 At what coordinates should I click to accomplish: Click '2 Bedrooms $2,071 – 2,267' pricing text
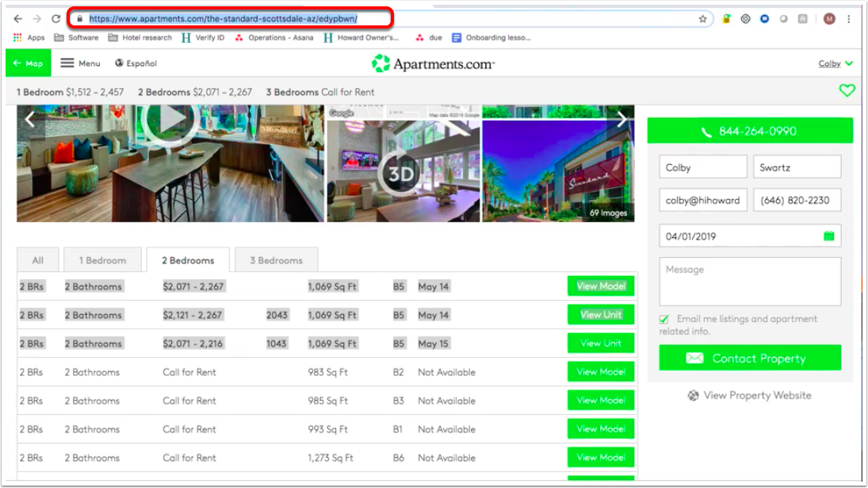[x=195, y=92]
